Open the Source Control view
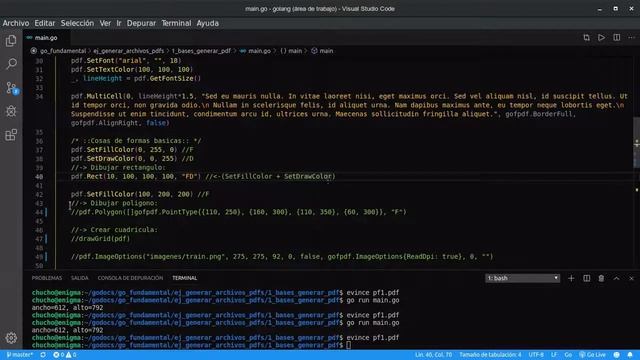This screenshot has height=360, width=640. (x=11, y=87)
